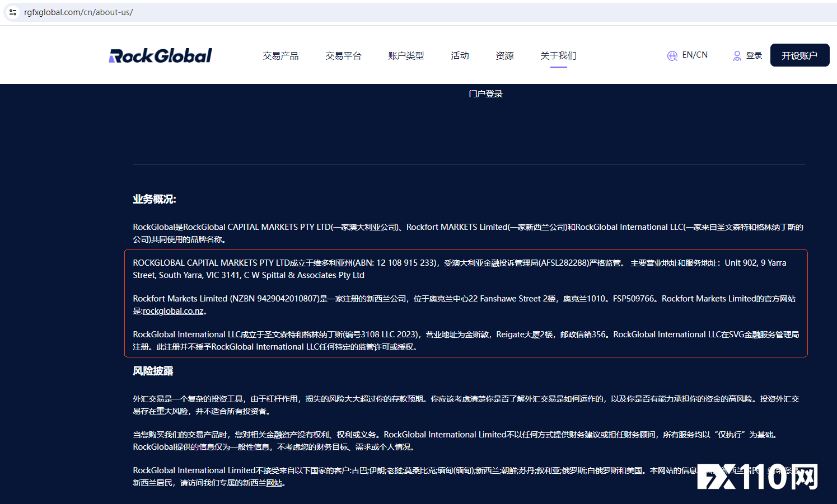Screen dimensions: 837x504
Task: Open the 关于我们 menu
Action: point(558,56)
